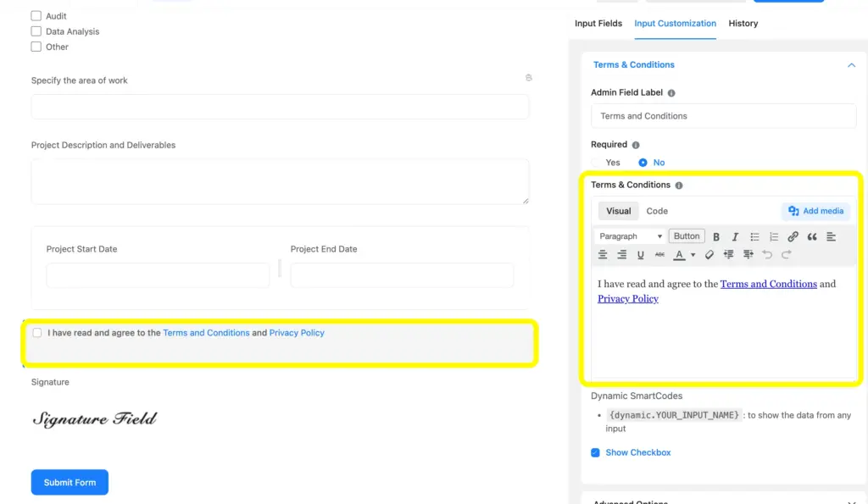This screenshot has width=868, height=504.
Task: Open the History tab
Action: 743,23
